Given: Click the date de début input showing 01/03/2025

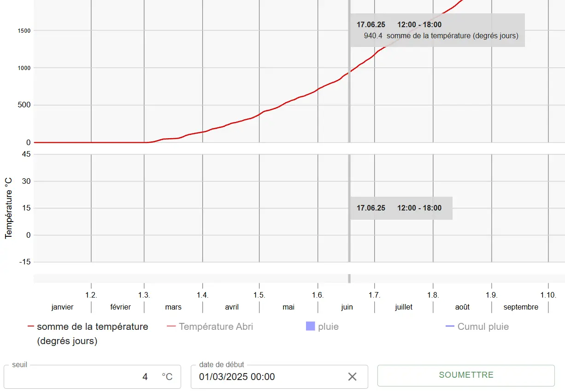Looking at the screenshot, I should pos(267,377).
